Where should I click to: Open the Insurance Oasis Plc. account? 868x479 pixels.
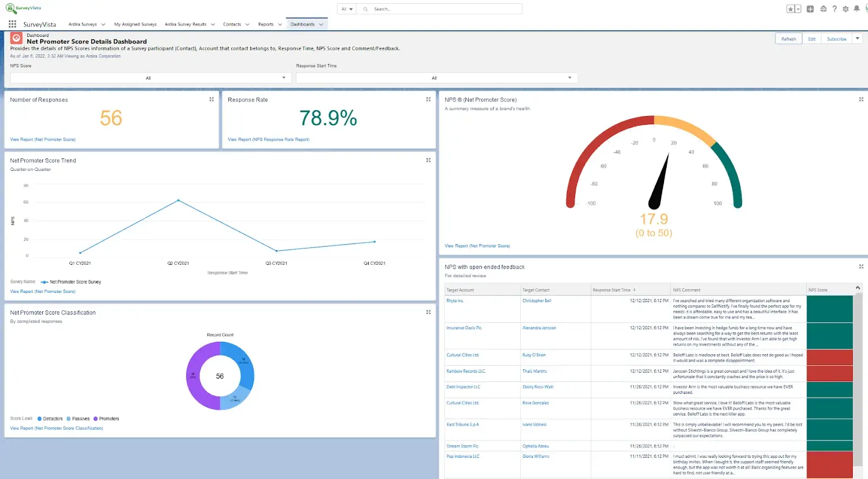pyautogui.click(x=464, y=328)
